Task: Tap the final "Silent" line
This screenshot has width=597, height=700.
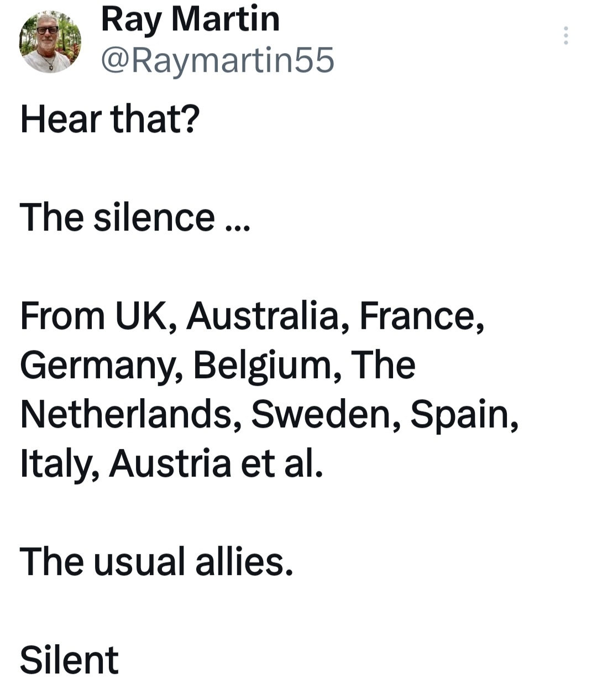Action: coord(69,660)
